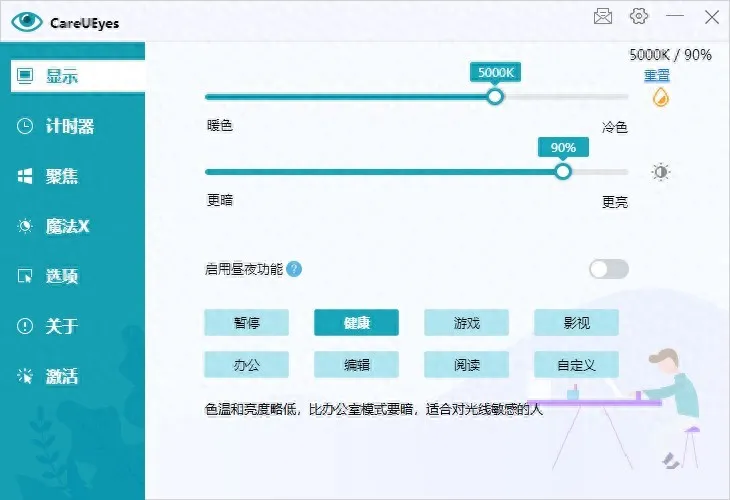Minimize the CareUEyes window
The height and width of the screenshot is (500, 730).
point(675,15)
